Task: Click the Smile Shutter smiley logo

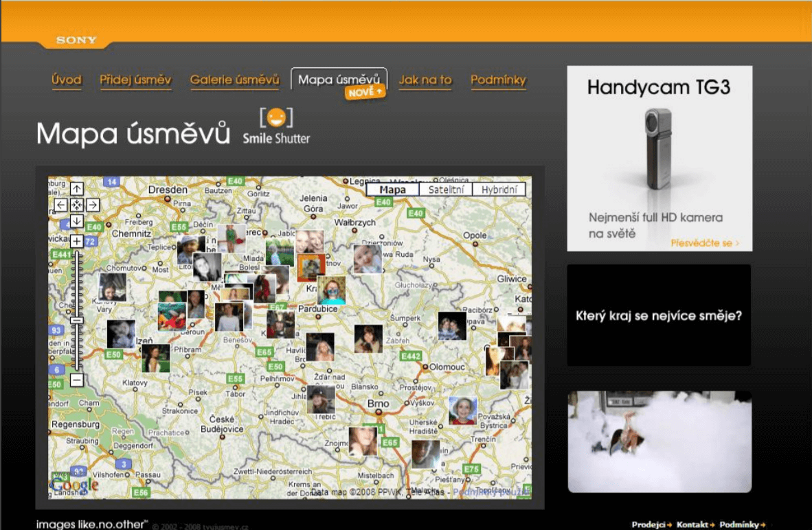Action: point(277,126)
